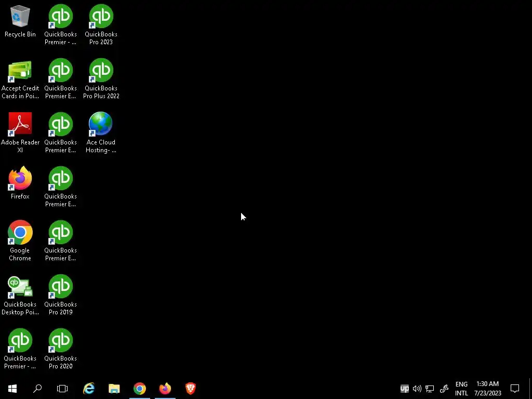Launch Brave browser from the taskbar

(191, 389)
